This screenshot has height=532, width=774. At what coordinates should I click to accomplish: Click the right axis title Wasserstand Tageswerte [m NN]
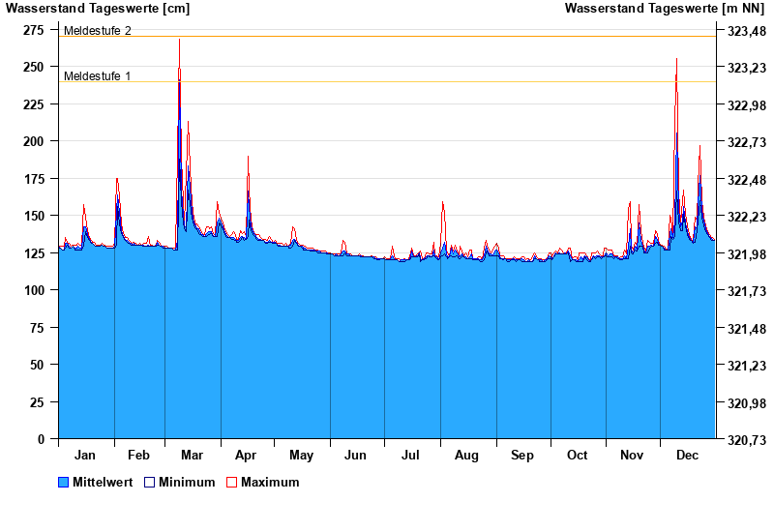pyautogui.click(x=666, y=9)
